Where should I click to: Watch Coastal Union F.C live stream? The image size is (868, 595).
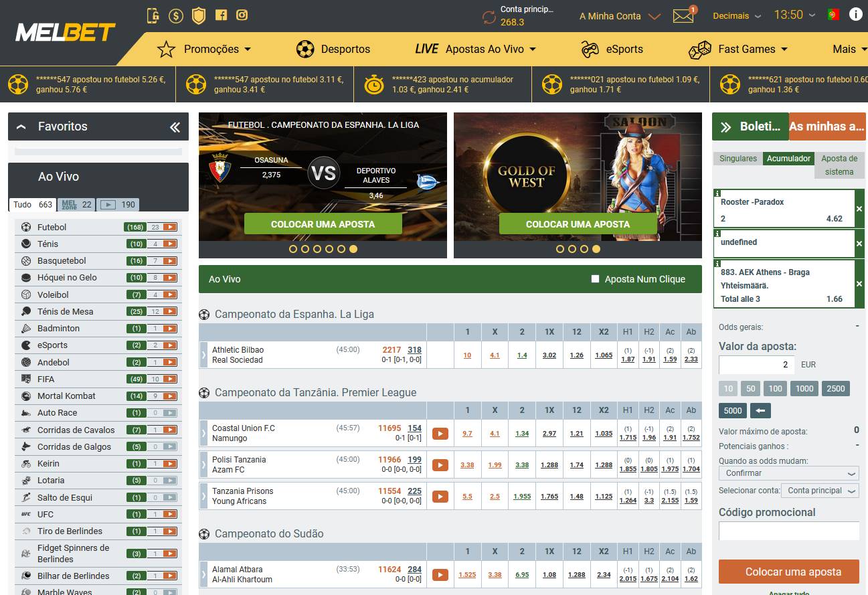[x=440, y=434]
